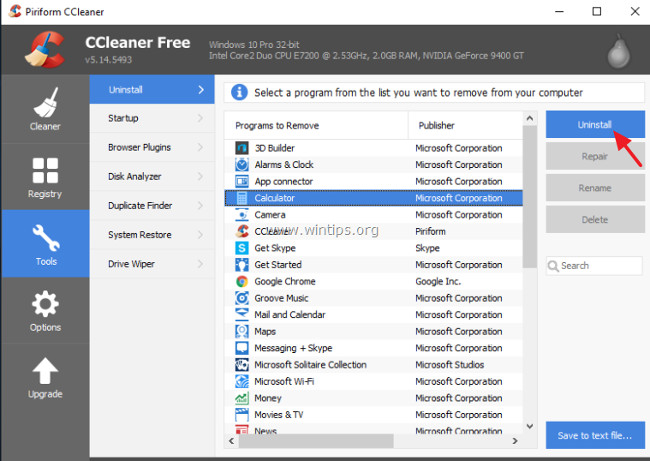Open the Startup tools tab
Viewport: 650px width, 461px height.
(x=152, y=118)
